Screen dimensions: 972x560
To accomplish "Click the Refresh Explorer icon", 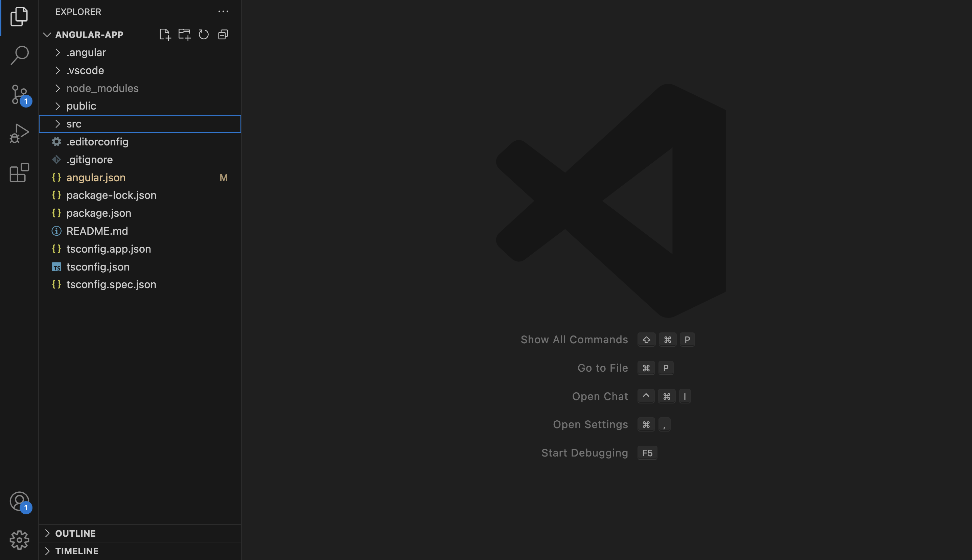I will pos(204,34).
